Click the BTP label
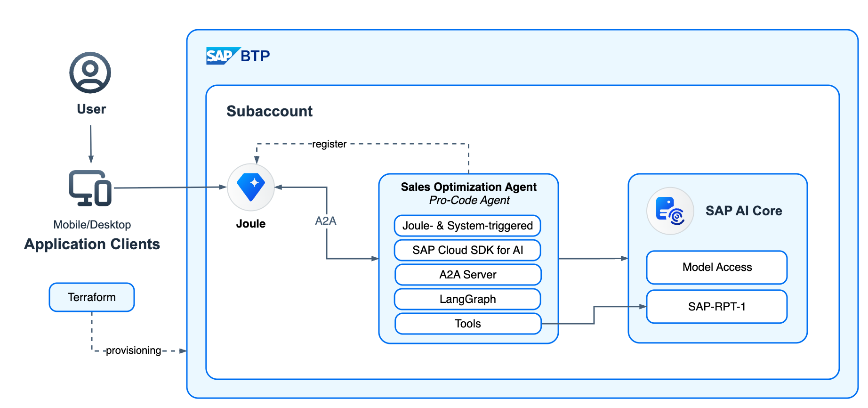Screen dimensions: 868x408 (255, 56)
